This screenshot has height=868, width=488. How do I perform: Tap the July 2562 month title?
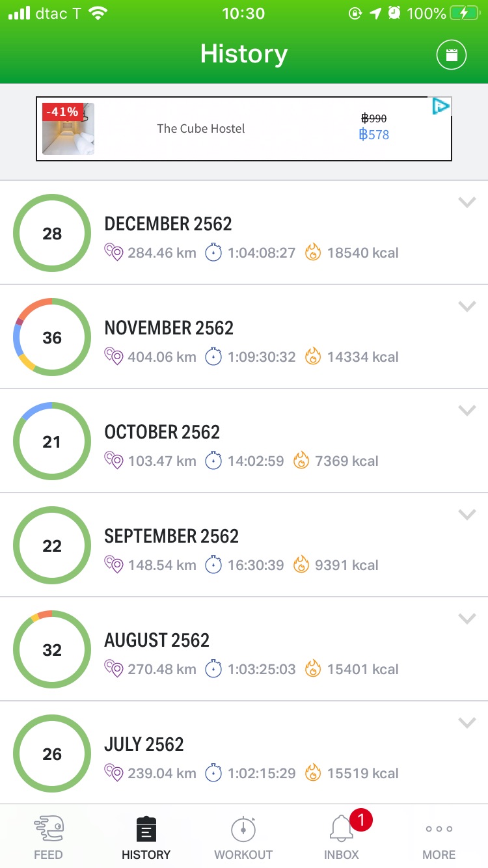coord(144,744)
